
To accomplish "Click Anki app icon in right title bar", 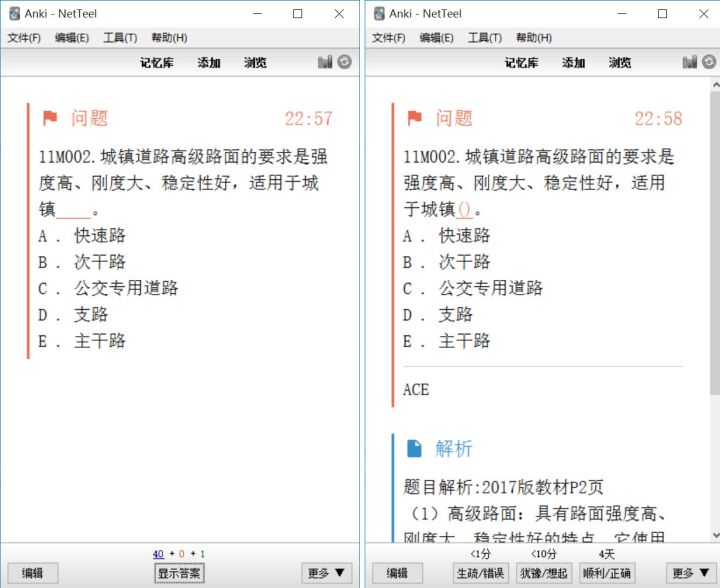I will coord(379,14).
